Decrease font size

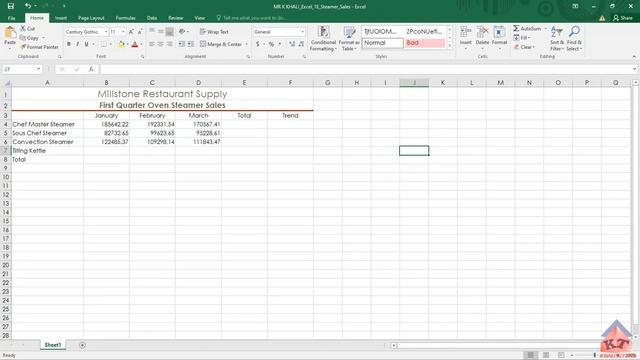pos(140,31)
